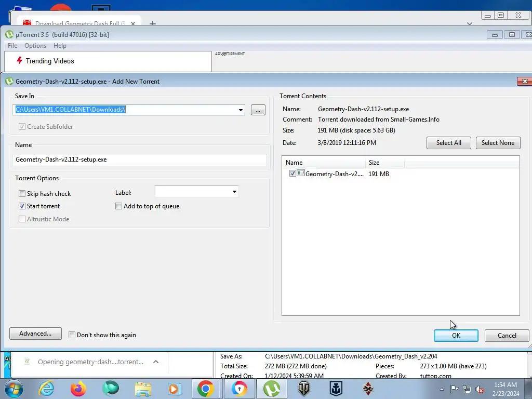Open Chrome tab search chevron
This screenshot has height=399, width=532.
coord(470,23)
